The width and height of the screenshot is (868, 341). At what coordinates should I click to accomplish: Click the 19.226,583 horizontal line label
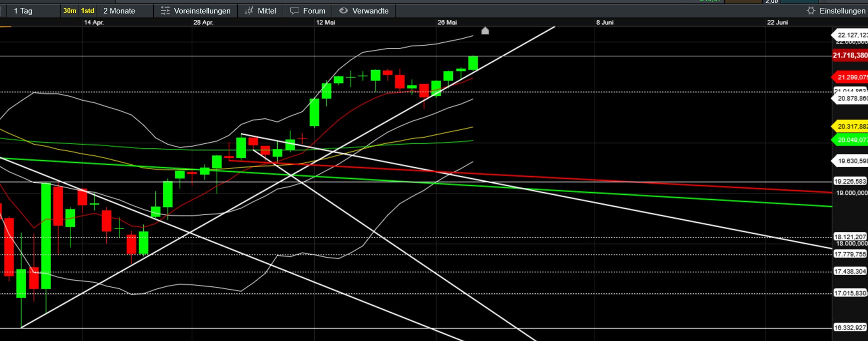(850, 181)
